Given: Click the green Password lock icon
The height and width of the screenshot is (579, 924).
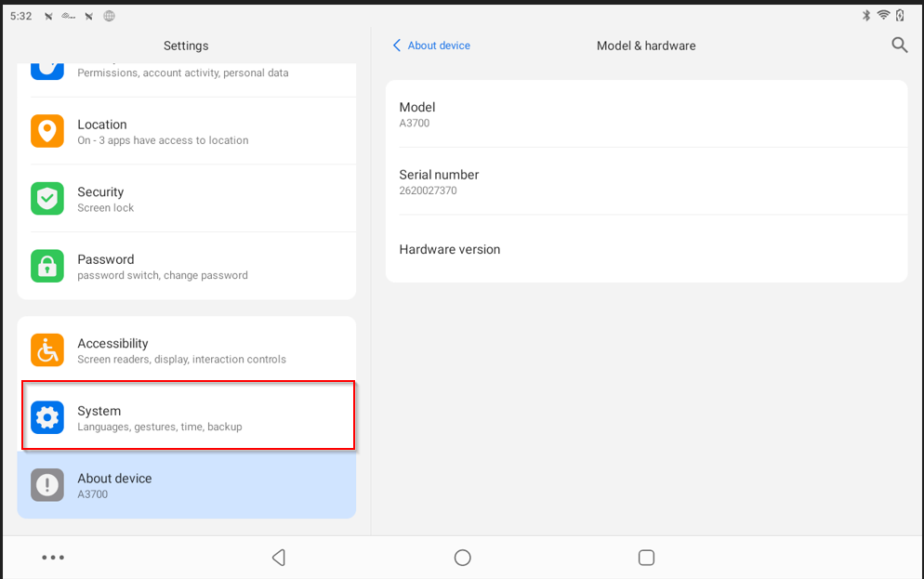Looking at the screenshot, I should pyautogui.click(x=47, y=266).
